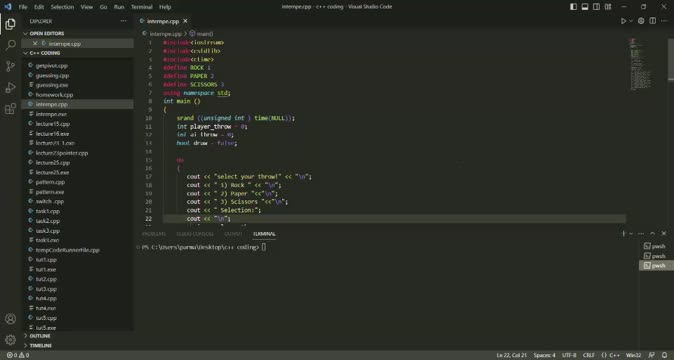674x360 pixels.
Task: Open Explorer views and more actions ellipsis
Action: click(123, 21)
